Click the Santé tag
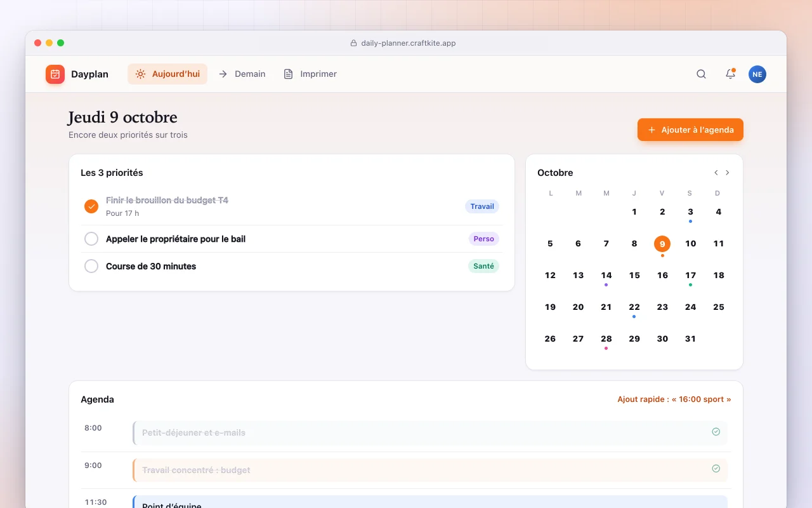 (x=483, y=266)
